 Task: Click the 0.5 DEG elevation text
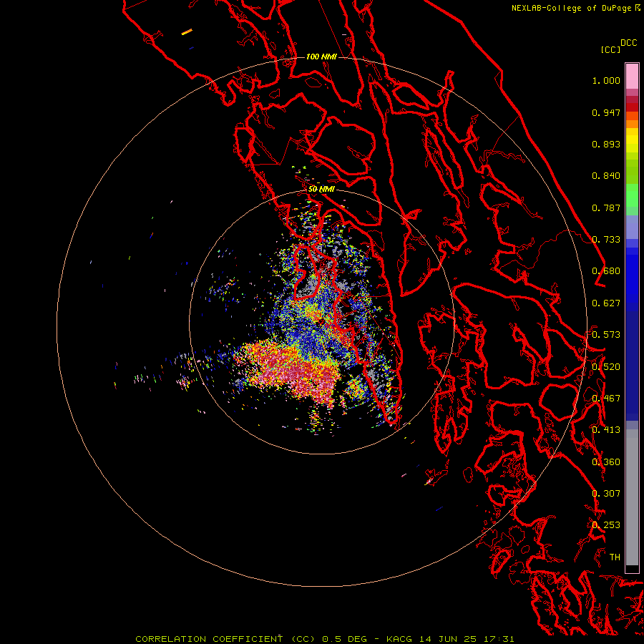344,639
